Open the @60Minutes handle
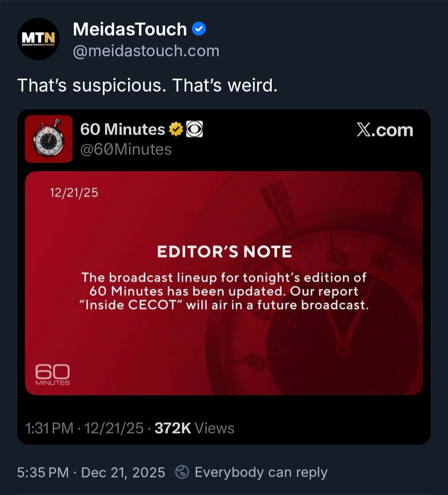This screenshot has height=495, width=448. click(126, 149)
